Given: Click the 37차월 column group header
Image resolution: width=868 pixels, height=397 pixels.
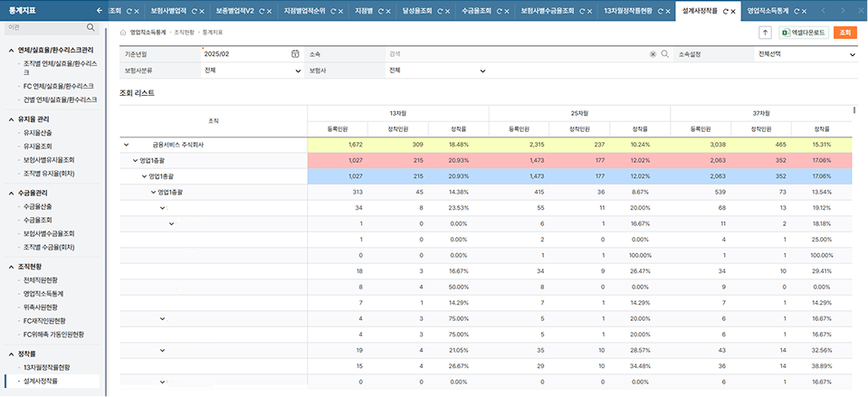Looking at the screenshot, I should point(761,113).
